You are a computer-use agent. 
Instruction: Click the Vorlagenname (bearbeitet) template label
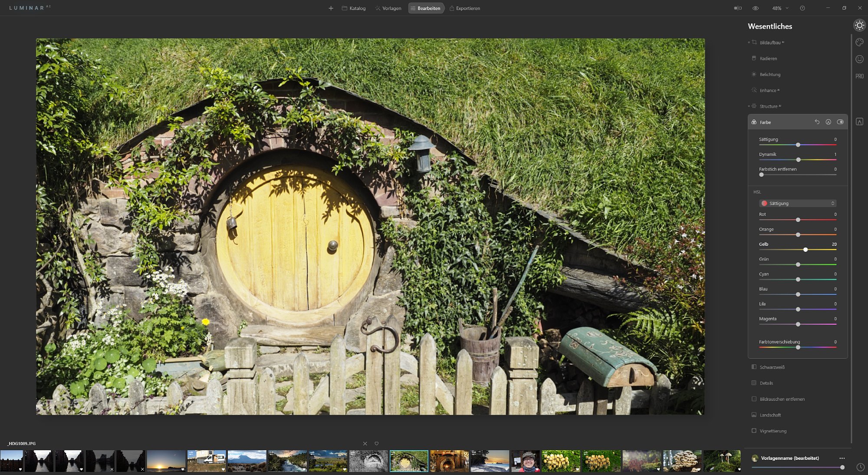point(790,458)
